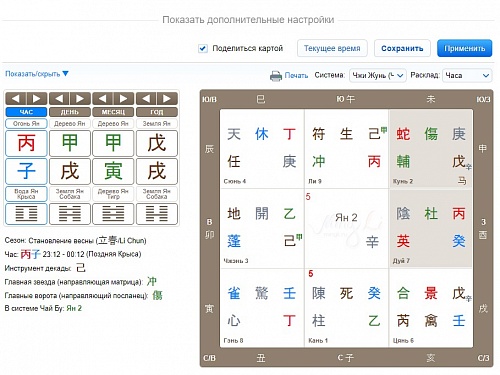Open the Система dropdown

click(377, 76)
